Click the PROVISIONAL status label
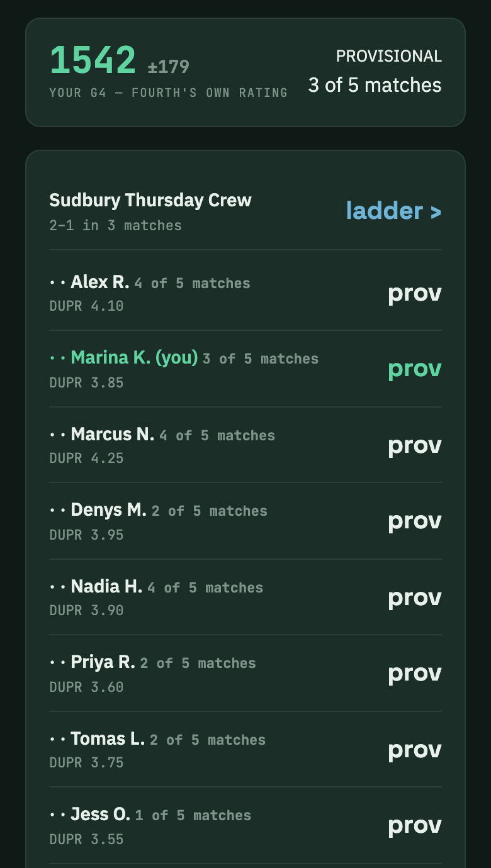Screen dimensions: 491x868 [389, 57]
